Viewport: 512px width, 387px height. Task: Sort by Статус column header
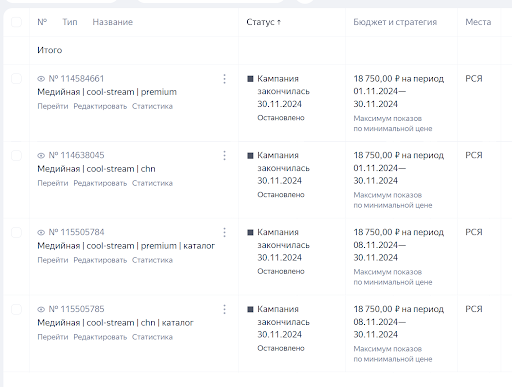click(264, 22)
